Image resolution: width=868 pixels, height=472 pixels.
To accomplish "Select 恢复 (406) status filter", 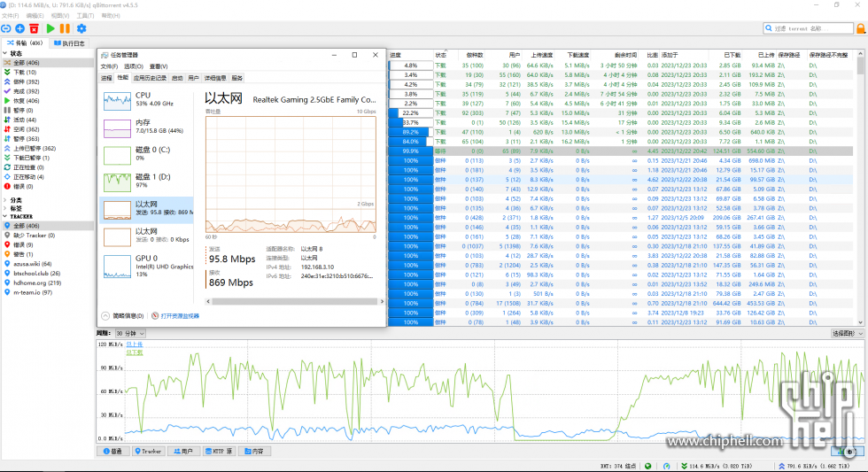I will 26,101.
